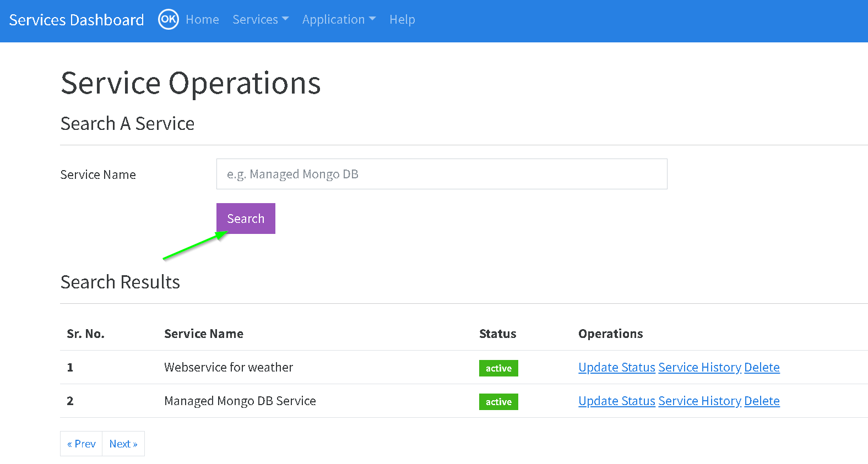Click the 'Service Name' column header
868x464 pixels.
pyautogui.click(x=204, y=334)
